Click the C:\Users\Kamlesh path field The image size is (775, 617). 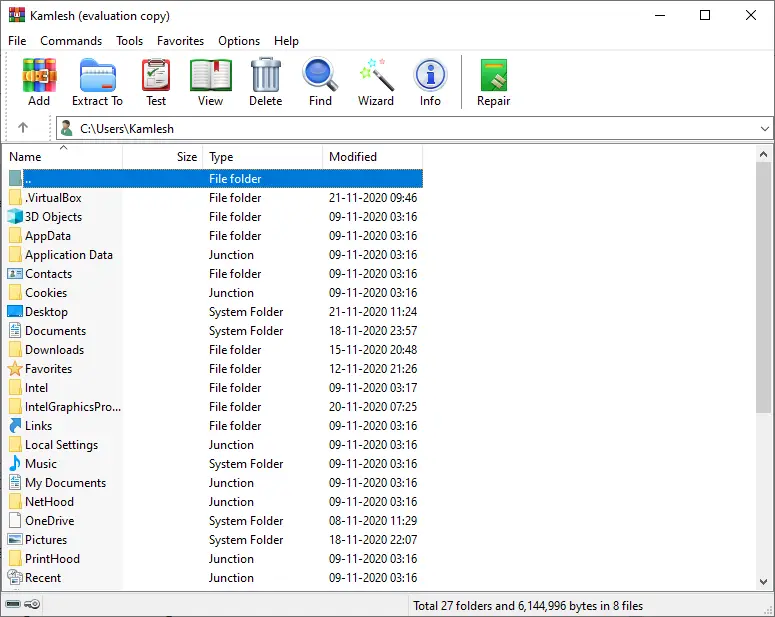tap(415, 129)
